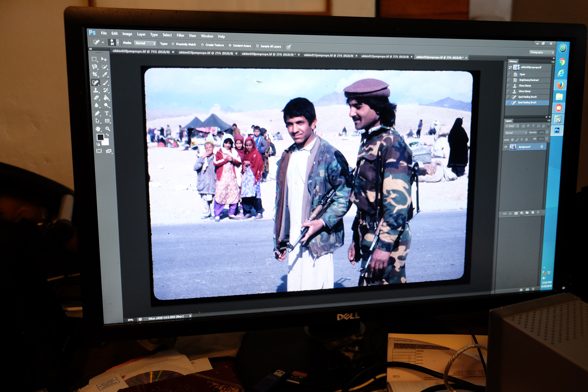Lock layer position icon
The height and width of the screenshot is (392, 588).
[521, 139]
